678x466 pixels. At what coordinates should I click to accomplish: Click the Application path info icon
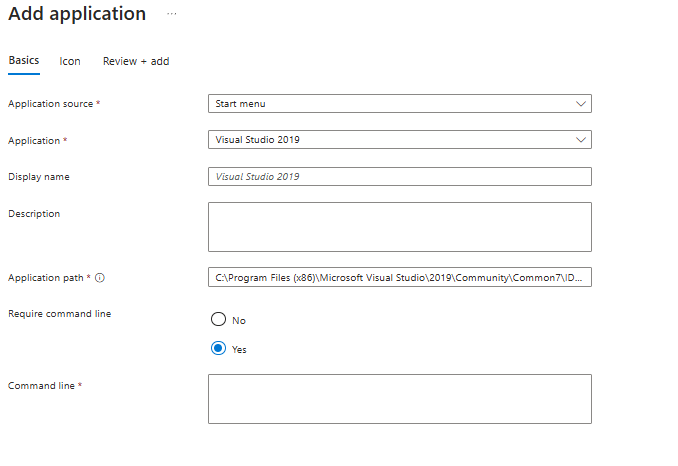tap(100, 278)
